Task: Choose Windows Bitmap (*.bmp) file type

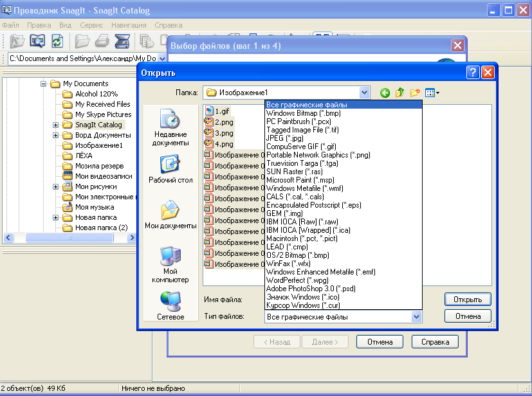Action: pos(344,113)
